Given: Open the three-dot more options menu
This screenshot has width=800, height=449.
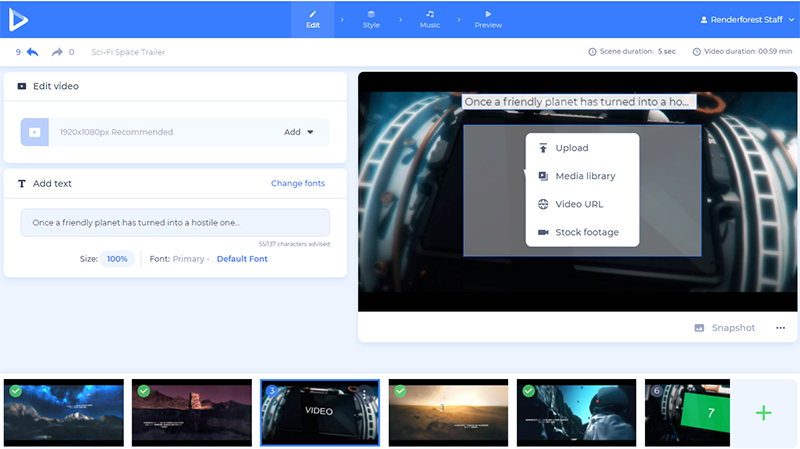Looking at the screenshot, I should (x=780, y=328).
